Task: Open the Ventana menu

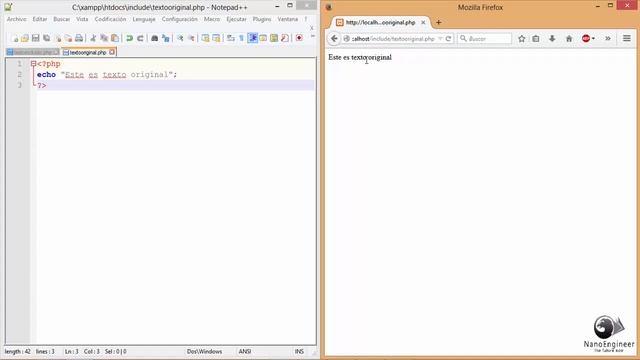Action: click(288, 19)
